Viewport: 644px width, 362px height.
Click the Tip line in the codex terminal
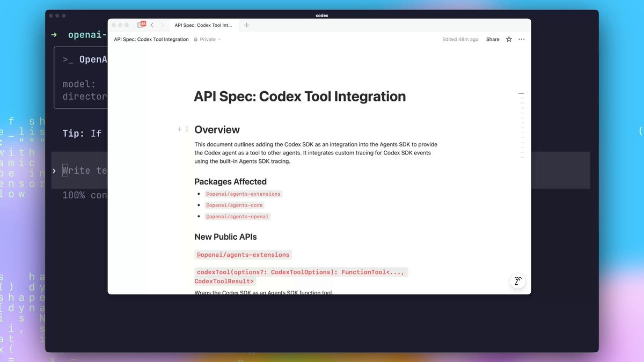[x=82, y=133]
